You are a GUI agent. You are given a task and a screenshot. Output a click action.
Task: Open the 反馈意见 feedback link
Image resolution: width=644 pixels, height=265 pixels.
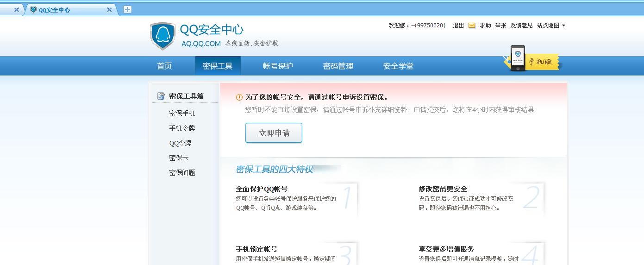pyautogui.click(x=521, y=25)
